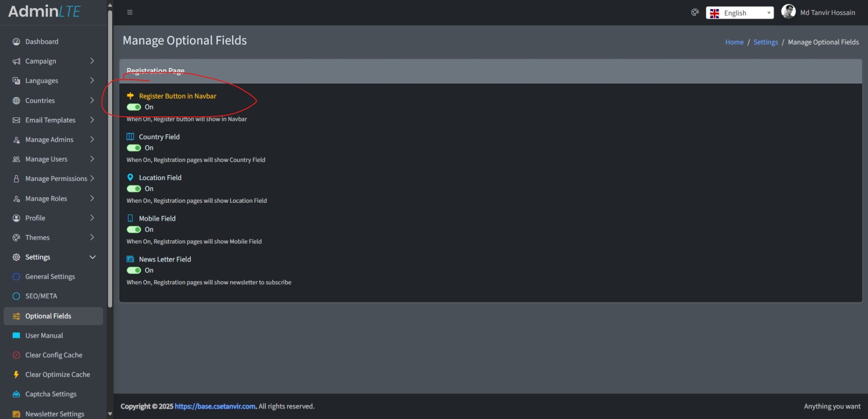Image resolution: width=868 pixels, height=419 pixels.
Task: Click the sidebar vertical scrollbar
Action: 110,160
